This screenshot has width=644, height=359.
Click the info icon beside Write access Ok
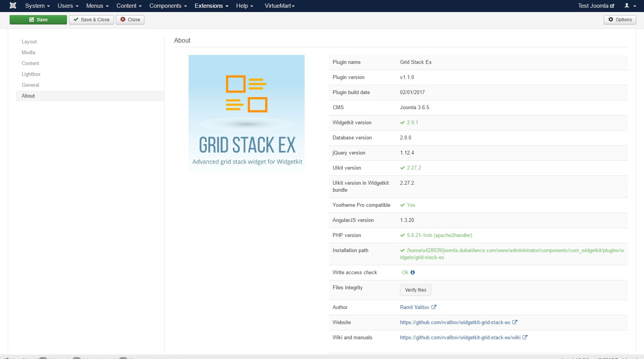[x=413, y=273]
